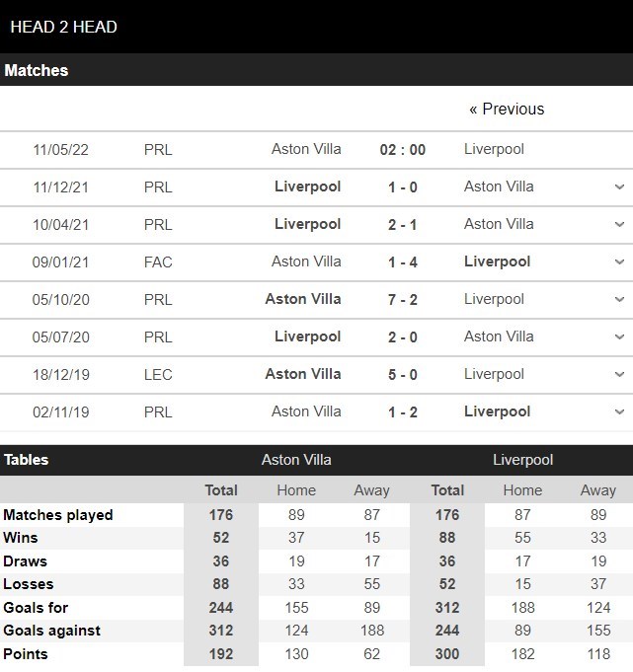Click the HEAD 2 HEAD title
The height and width of the screenshot is (672, 633).
(63, 27)
